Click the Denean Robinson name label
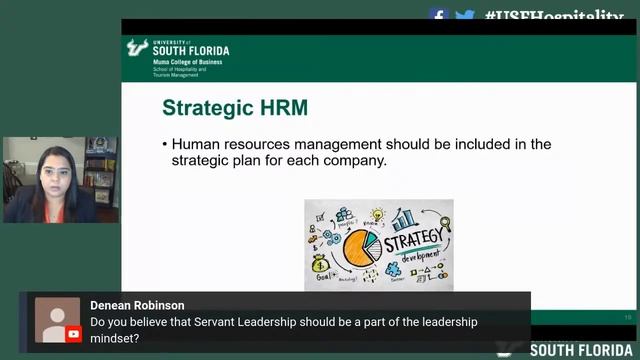Image resolution: width=640 pixels, height=360 pixels. tap(137, 305)
